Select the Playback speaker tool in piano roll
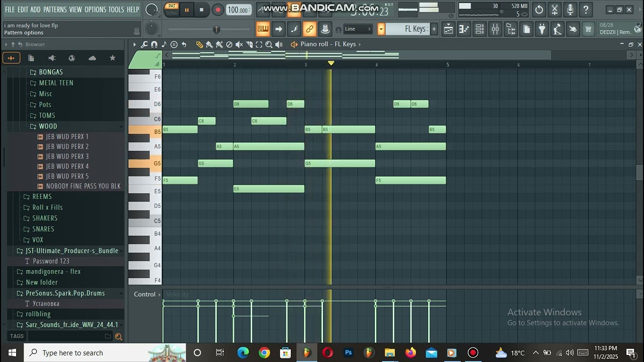Screen dimensions: 644x362 click(x=279, y=44)
